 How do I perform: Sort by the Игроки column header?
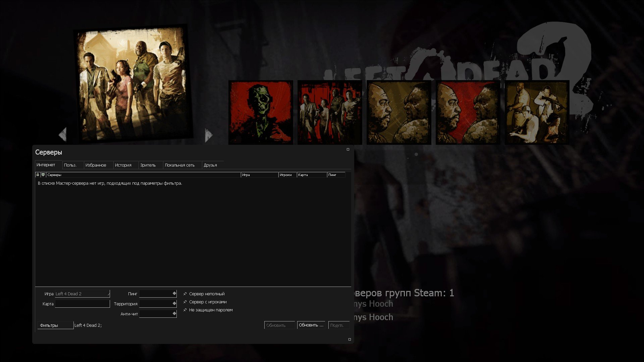tap(287, 175)
